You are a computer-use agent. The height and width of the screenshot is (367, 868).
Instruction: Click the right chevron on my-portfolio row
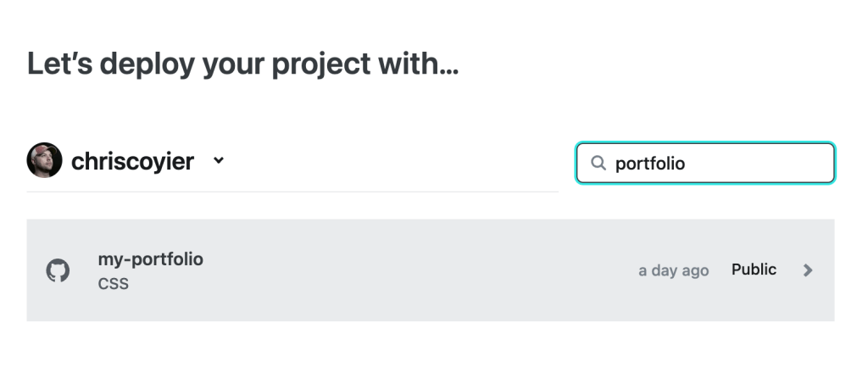[x=808, y=270]
